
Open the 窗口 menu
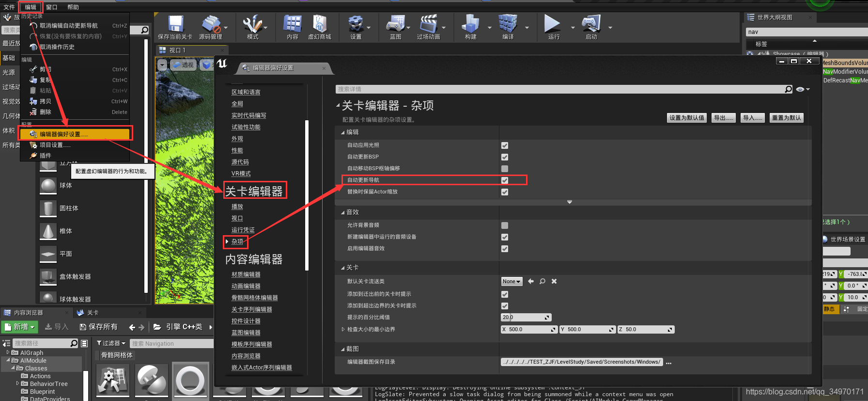(x=52, y=7)
